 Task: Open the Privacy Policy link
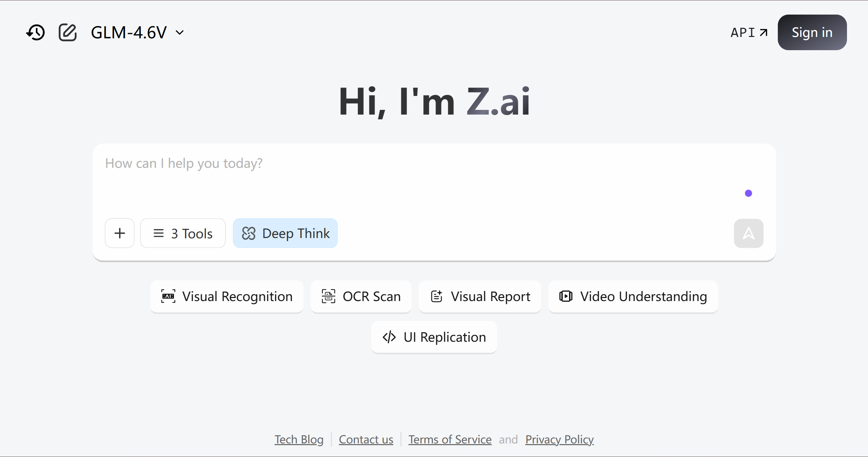pyautogui.click(x=559, y=439)
